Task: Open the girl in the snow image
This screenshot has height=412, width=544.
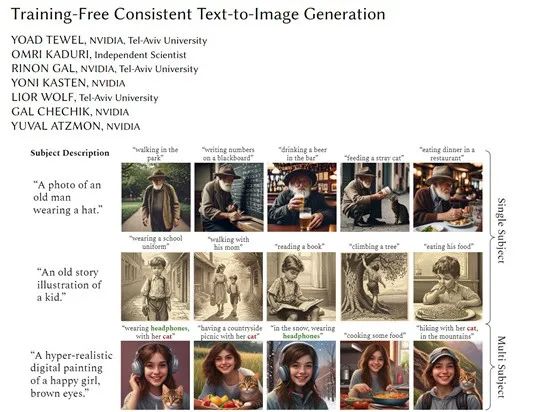Action: 301,375
